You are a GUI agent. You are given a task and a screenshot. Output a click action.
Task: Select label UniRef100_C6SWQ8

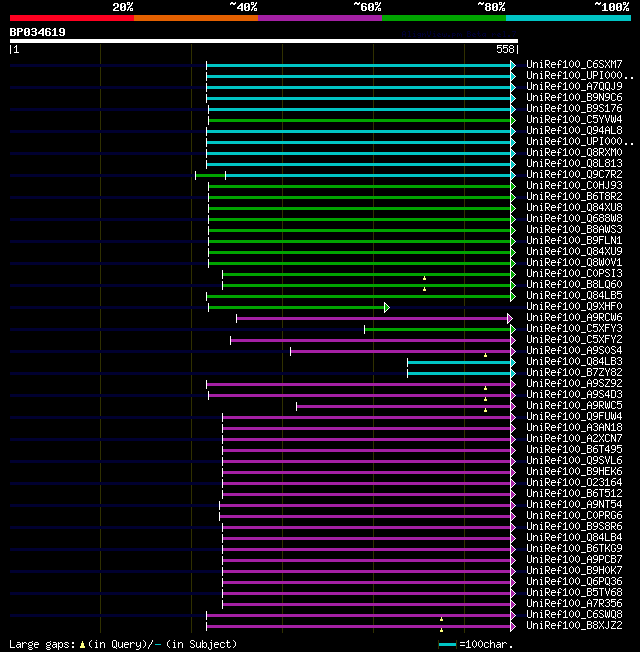click(x=574, y=615)
